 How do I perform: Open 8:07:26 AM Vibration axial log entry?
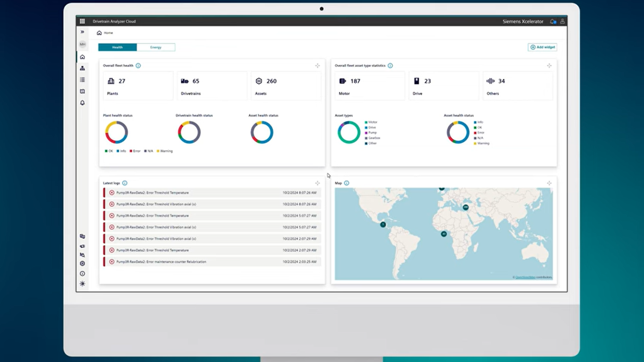point(212,204)
